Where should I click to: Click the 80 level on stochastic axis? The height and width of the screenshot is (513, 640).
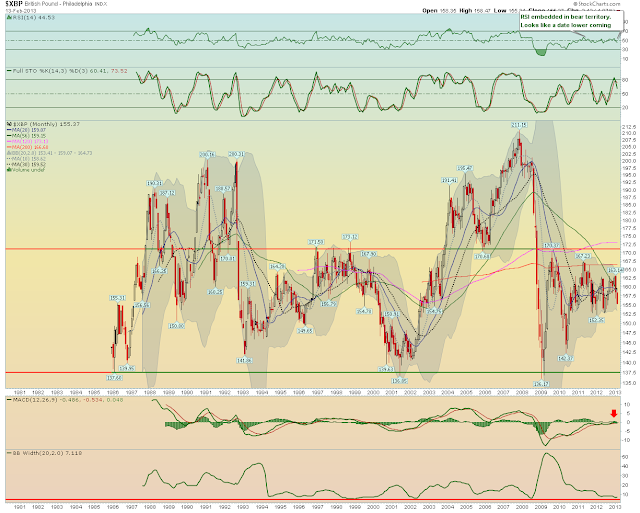[625, 80]
